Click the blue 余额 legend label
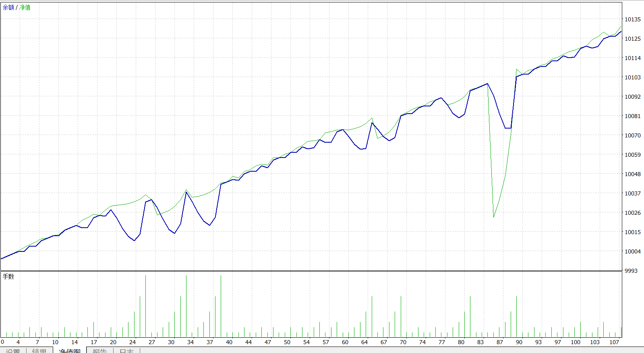This screenshot has width=644, height=353. click(x=8, y=7)
